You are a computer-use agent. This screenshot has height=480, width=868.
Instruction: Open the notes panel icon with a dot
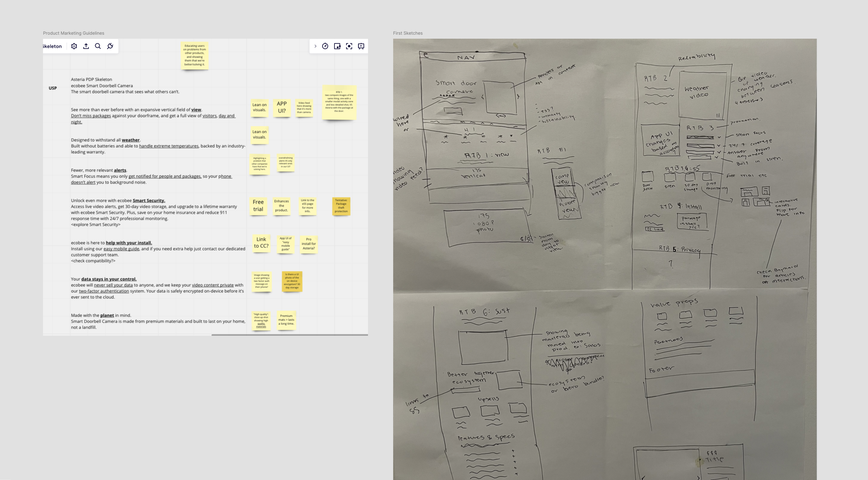tap(337, 46)
